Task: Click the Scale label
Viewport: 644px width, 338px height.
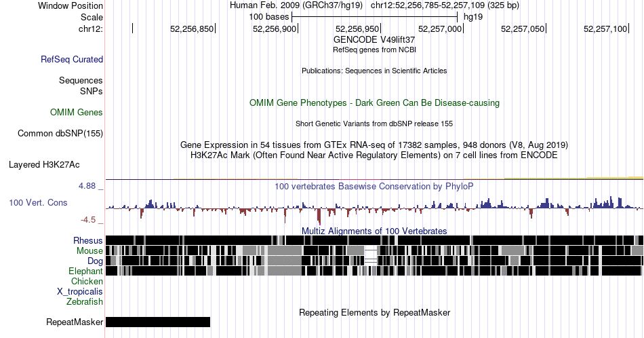Action: pos(92,17)
